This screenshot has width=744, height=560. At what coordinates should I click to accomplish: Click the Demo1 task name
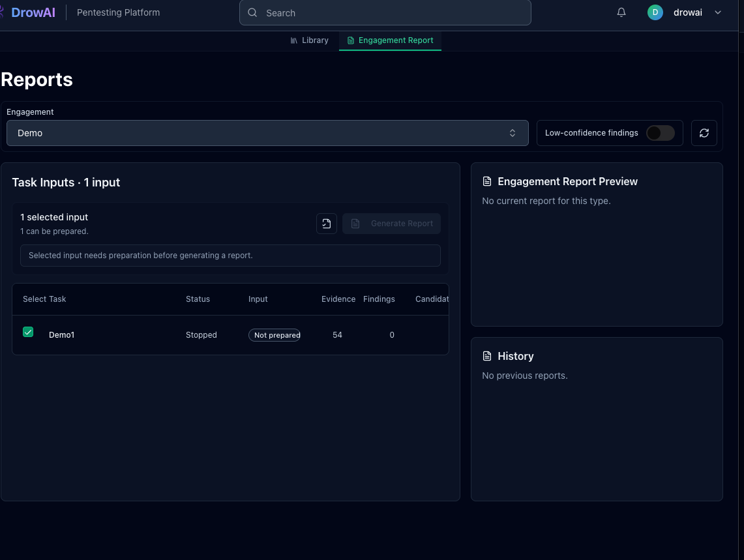tap(62, 335)
